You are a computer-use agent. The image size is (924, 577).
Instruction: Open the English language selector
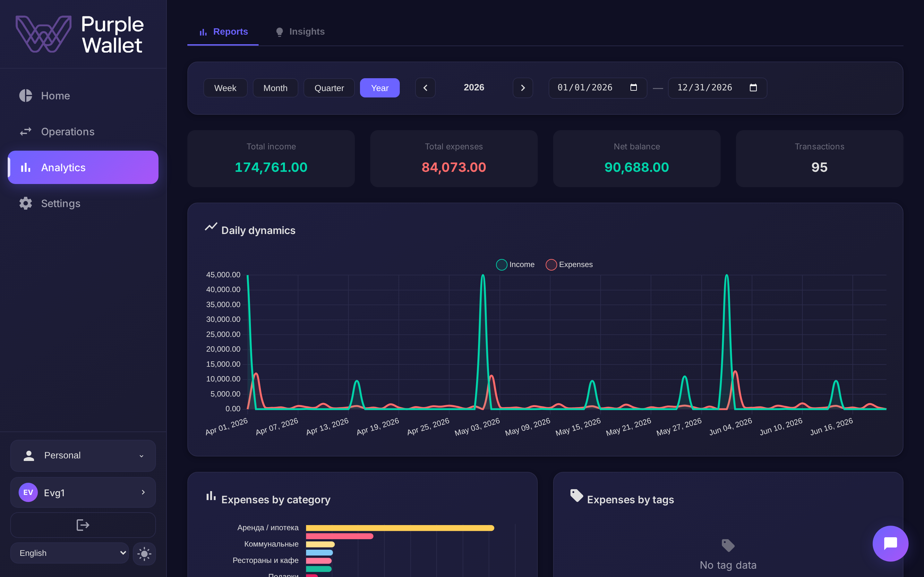coord(70,553)
